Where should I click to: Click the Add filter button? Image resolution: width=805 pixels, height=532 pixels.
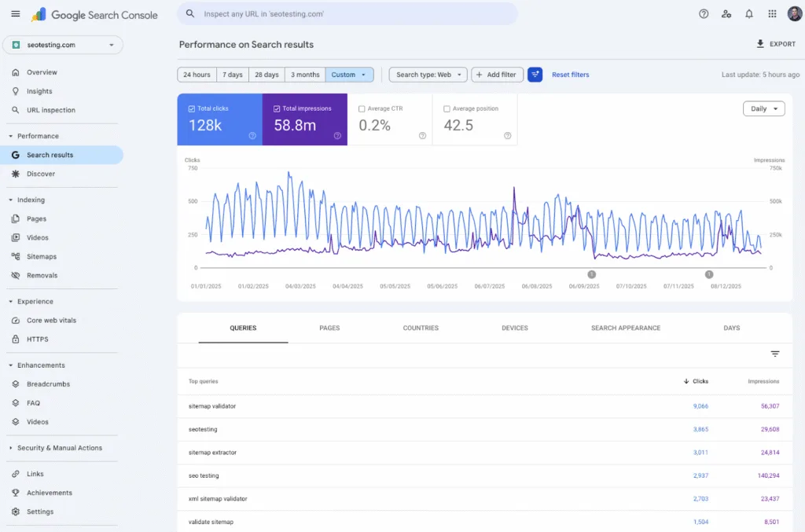click(x=497, y=74)
